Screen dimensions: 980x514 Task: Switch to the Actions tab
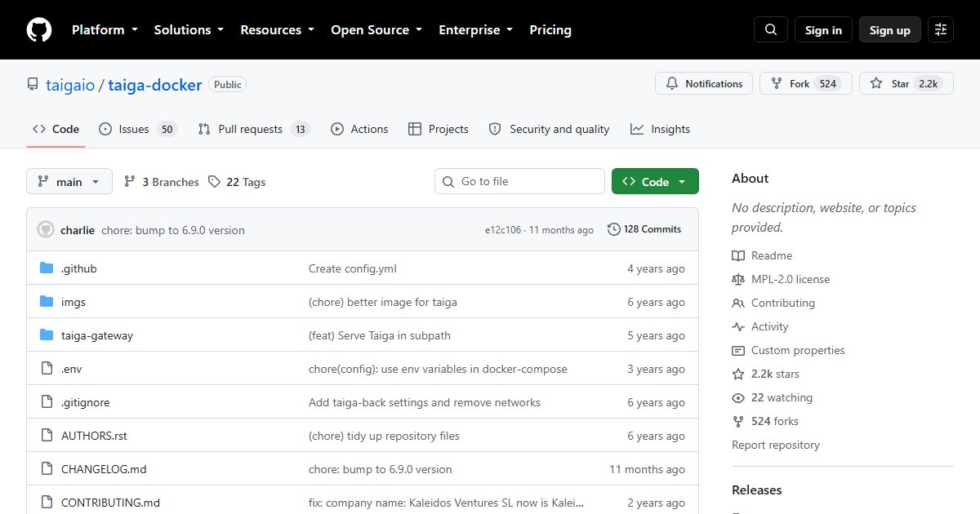tap(359, 129)
